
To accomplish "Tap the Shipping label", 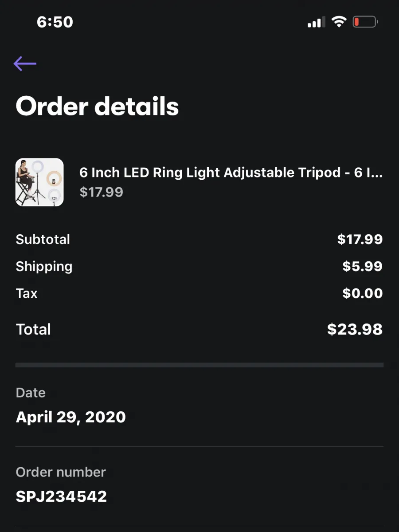I will (x=44, y=267).
